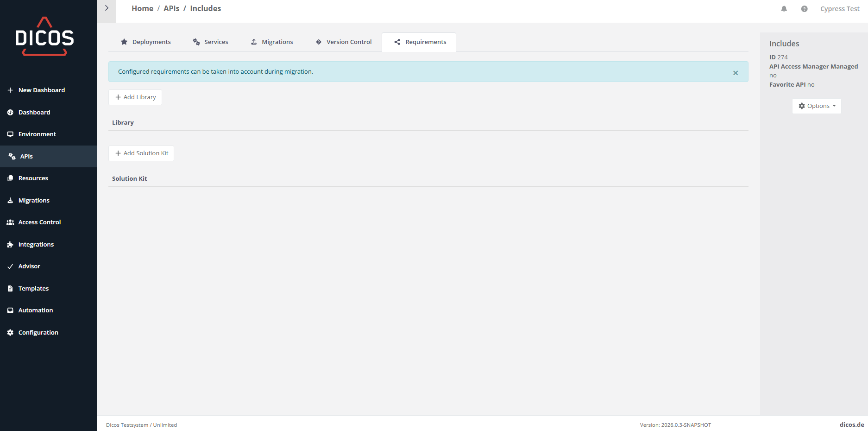Viewport: 868px width, 431px height.
Task: Click the Add Solution Kit button
Action: (x=141, y=153)
